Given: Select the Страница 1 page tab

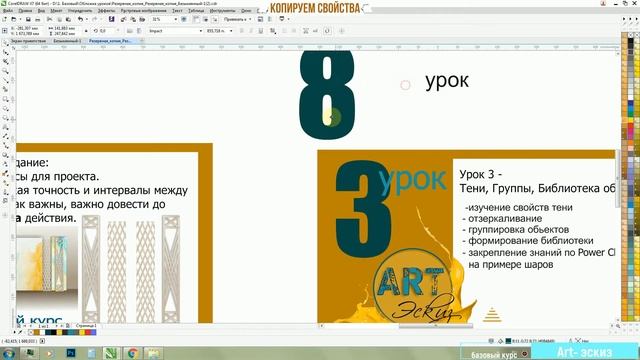Looking at the screenshot, I should click(86, 326).
